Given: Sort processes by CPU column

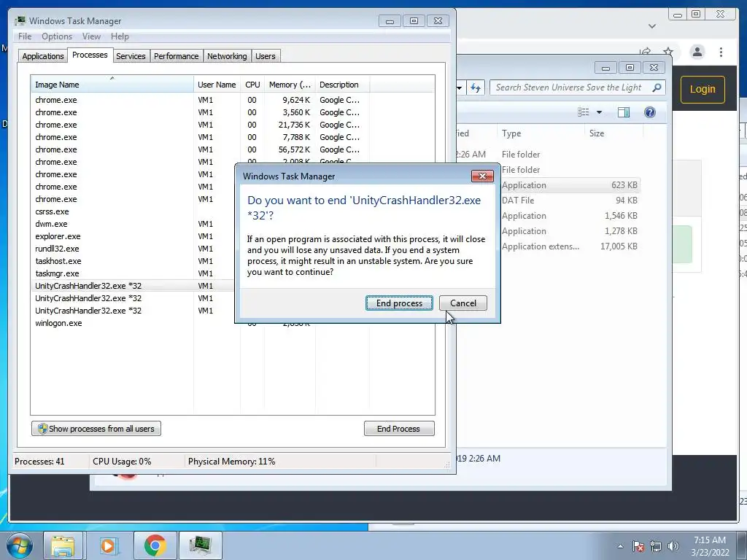Looking at the screenshot, I should pos(252,85).
